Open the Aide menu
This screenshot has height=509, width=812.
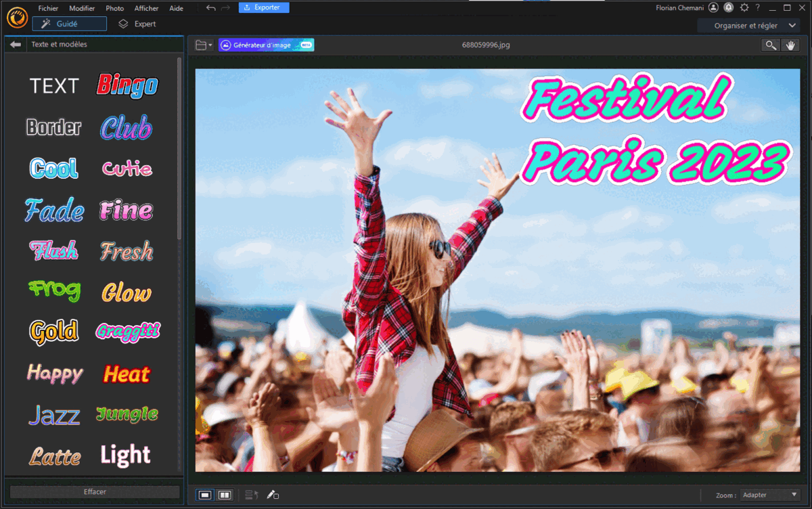[x=176, y=8]
